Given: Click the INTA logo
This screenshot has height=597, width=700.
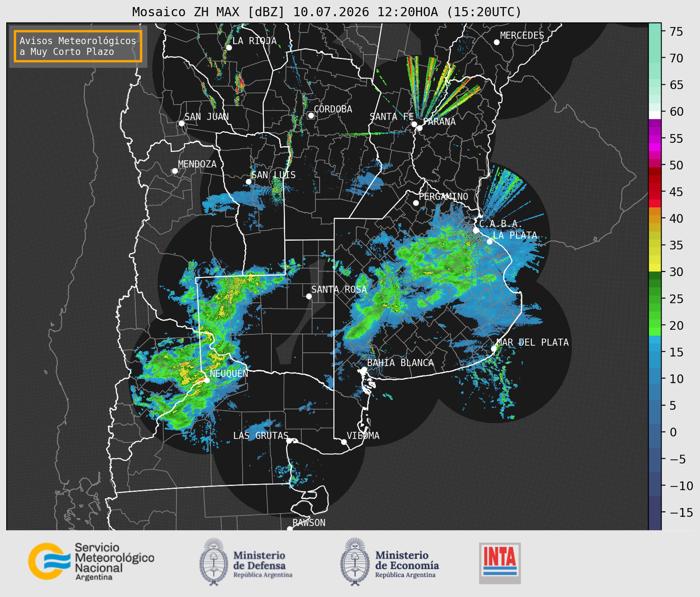Looking at the screenshot, I should (500, 563).
